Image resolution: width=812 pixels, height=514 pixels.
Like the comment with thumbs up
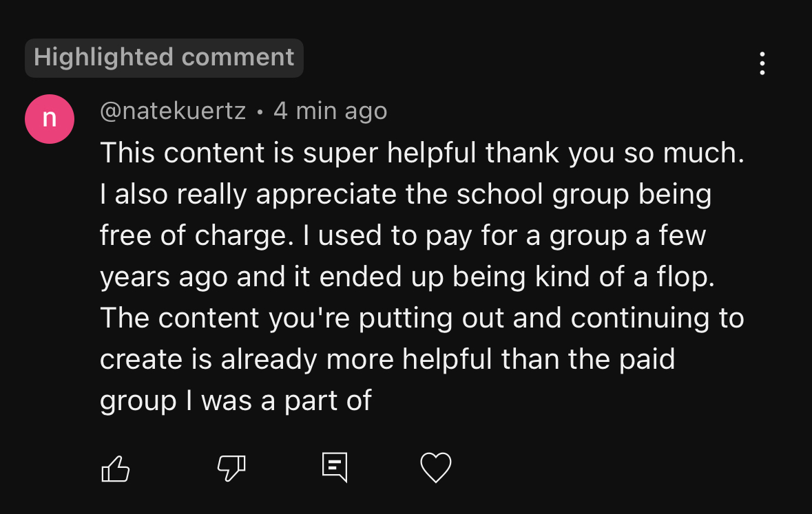[x=116, y=469]
